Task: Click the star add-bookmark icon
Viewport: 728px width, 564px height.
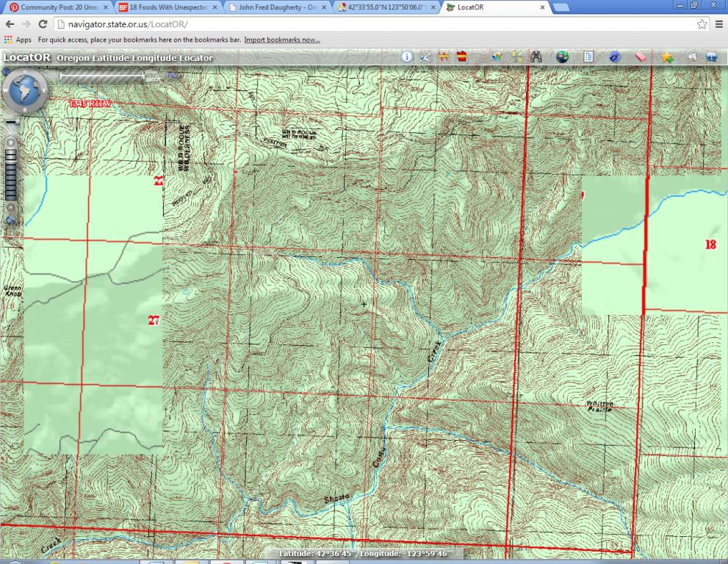Action: coord(666,57)
